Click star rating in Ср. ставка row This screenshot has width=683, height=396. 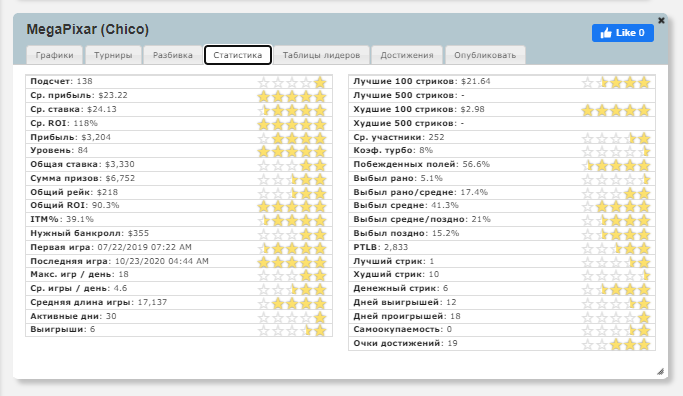(292, 110)
